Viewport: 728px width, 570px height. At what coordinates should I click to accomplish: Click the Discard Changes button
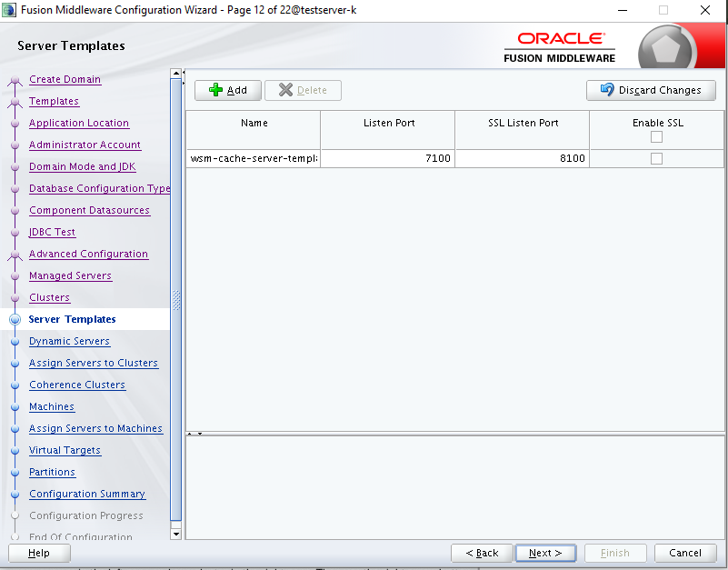(651, 90)
